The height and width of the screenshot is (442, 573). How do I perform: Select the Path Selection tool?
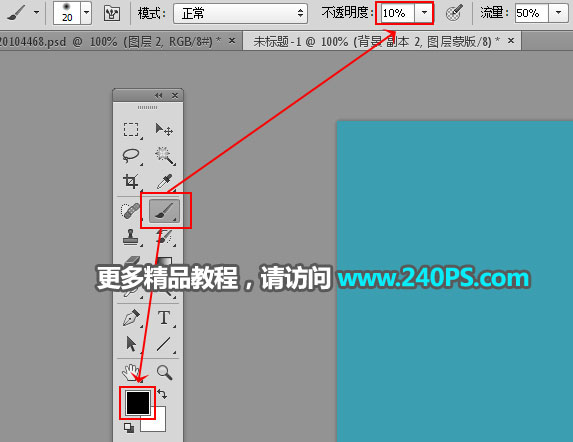131,344
